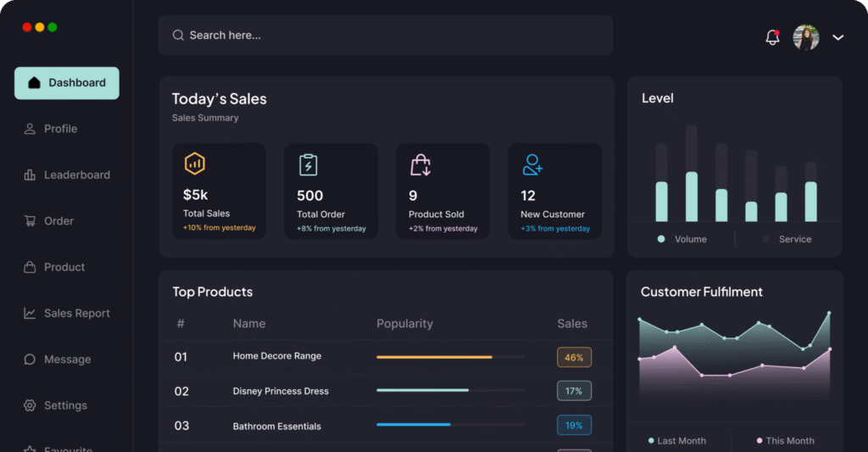Image resolution: width=868 pixels, height=452 pixels.
Task: Click the Search here input field
Action: [390, 36]
